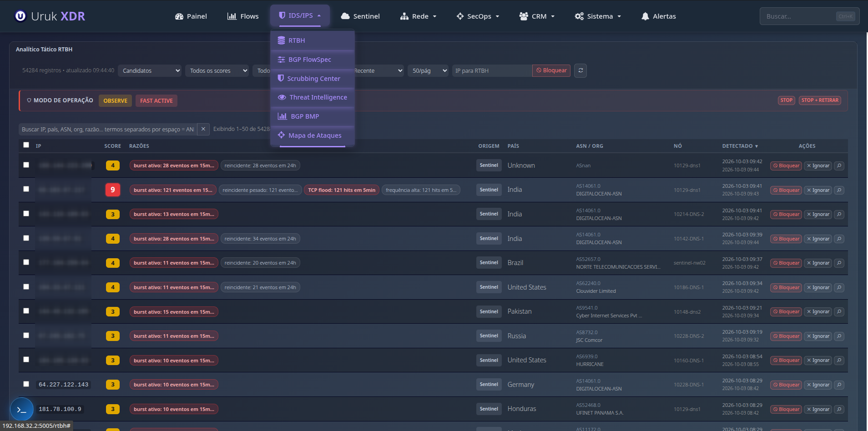The width and height of the screenshot is (868, 431).
Task: Expand the Rede navigation menu
Action: click(419, 16)
